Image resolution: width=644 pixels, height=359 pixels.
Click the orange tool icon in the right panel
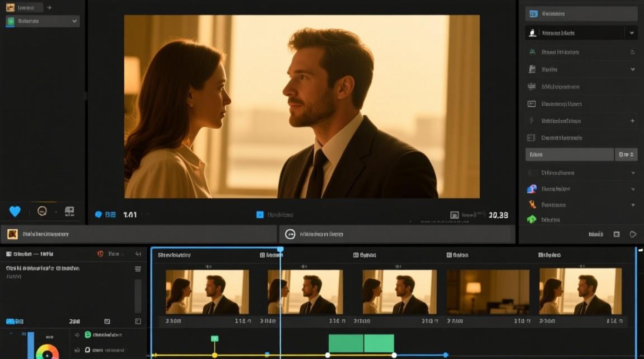532,204
